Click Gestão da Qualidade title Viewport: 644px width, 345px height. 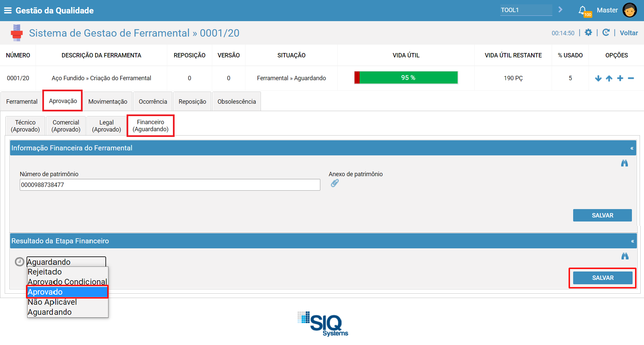tap(55, 10)
